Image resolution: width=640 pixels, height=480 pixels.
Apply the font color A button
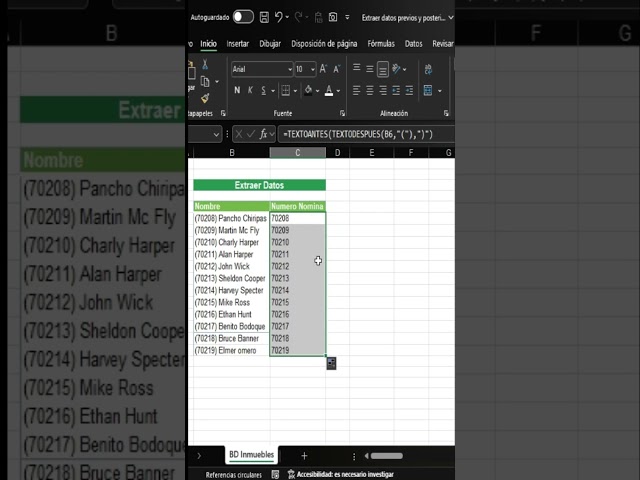pyautogui.click(x=329, y=90)
